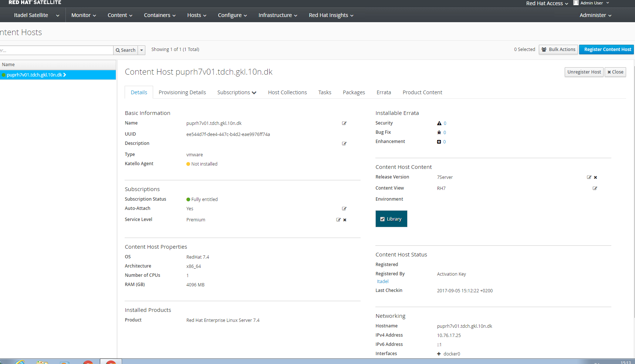Open the Hosts menu
Viewport: 635px width, 364px height.
[197, 15]
